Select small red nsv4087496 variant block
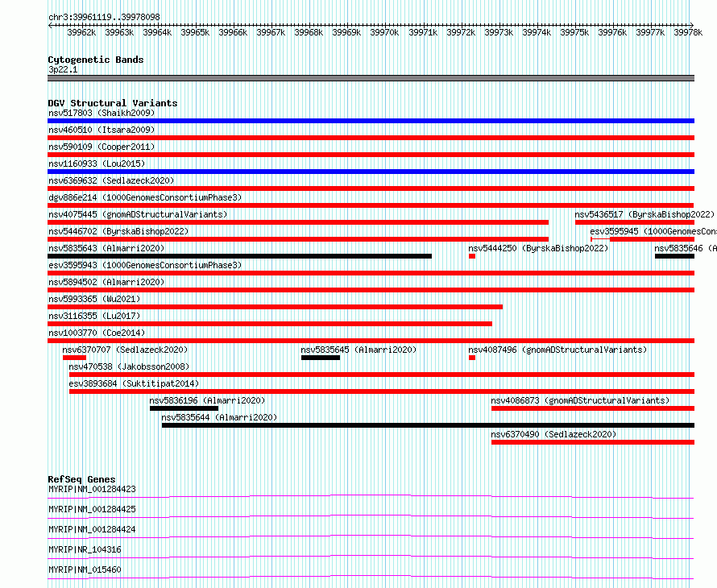The height and width of the screenshot is (588, 717). click(472, 358)
